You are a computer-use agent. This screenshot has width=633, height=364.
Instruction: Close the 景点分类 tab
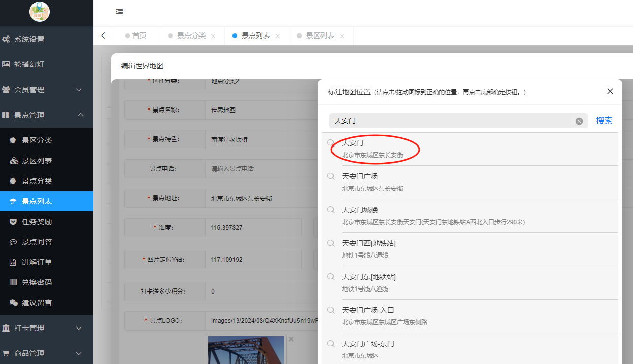point(213,36)
